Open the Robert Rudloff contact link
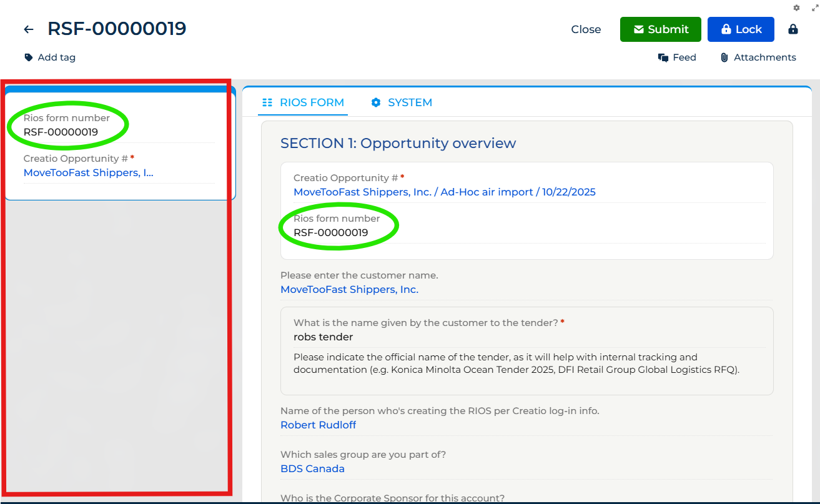Screen dimensions: 820x504 (318, 425)
